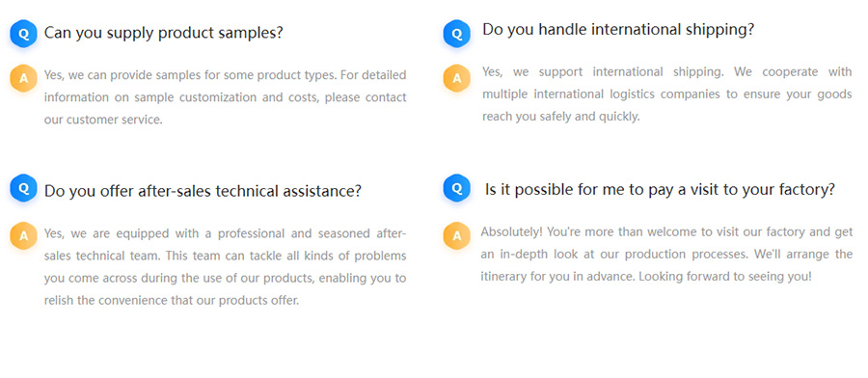Screen dimensions: 868x378
Task: Click the Q icon for after-sales assistance question
Action: [23, 188]
